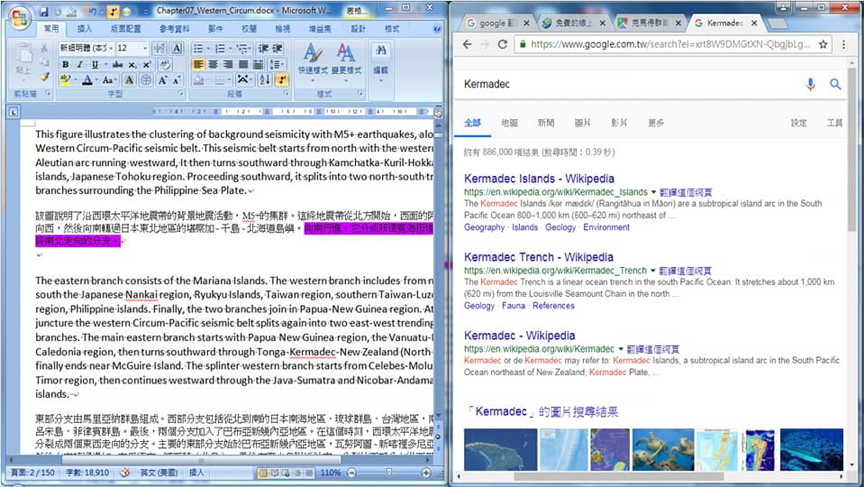Switch to Print Layout view in the status bar
Viewport: 864px width, 487px height.
click(263, 473)
